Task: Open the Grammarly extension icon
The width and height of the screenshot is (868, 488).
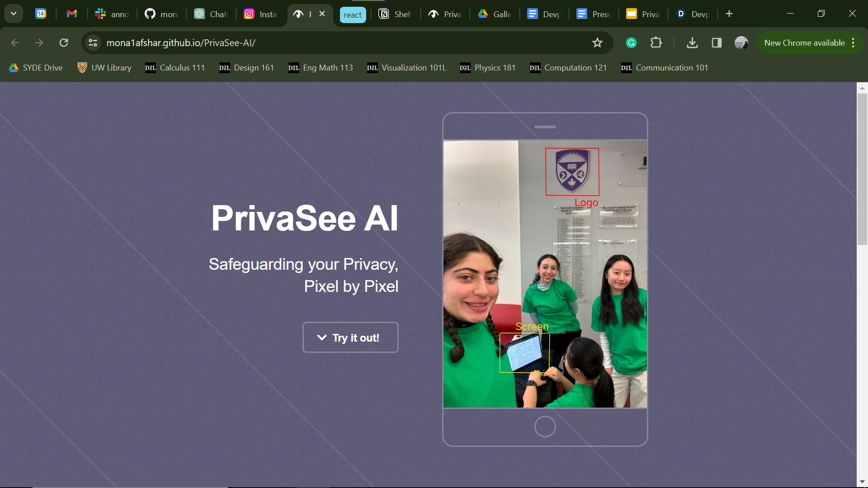Action: [631, 43]
